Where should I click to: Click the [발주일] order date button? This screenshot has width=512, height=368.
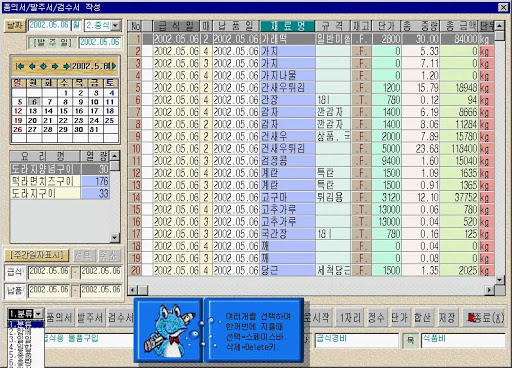[52, 42]
